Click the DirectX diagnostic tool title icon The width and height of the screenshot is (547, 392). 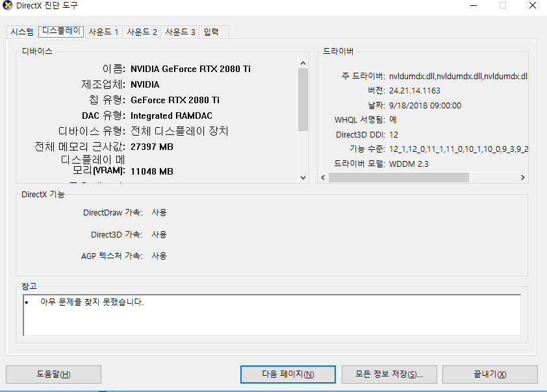(7, 5)
